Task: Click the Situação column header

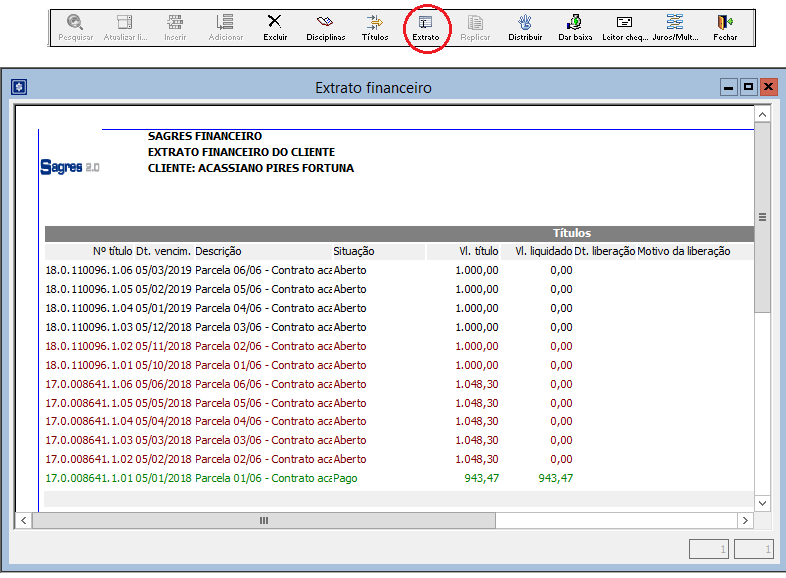Action: pyautogui.click(x=353, y=251)
